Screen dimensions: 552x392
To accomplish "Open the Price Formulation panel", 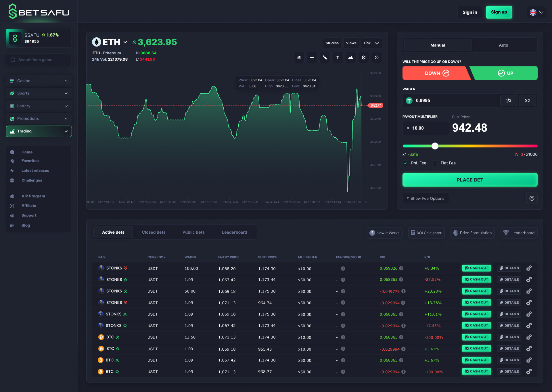I will (x=472, y=233).
